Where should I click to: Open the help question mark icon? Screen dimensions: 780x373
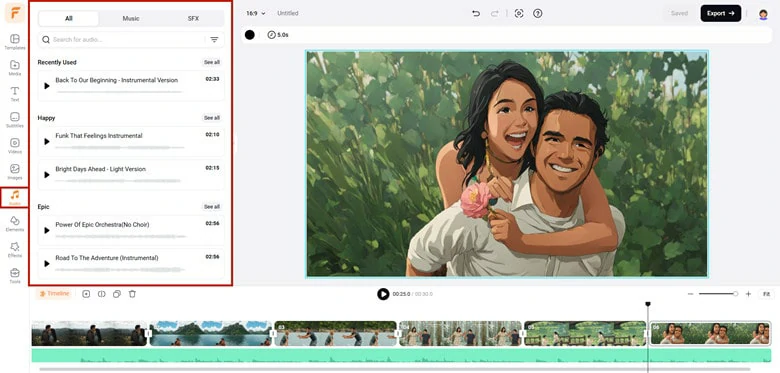point(537,13)
